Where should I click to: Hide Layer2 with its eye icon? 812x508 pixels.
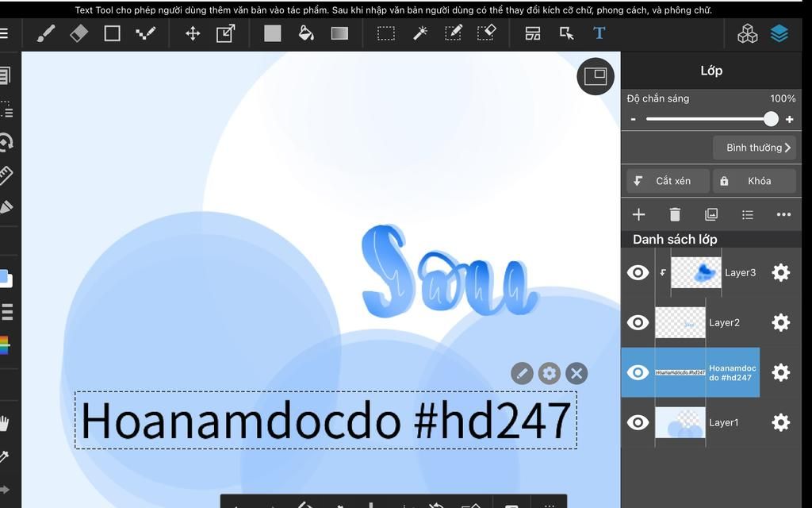638,322
